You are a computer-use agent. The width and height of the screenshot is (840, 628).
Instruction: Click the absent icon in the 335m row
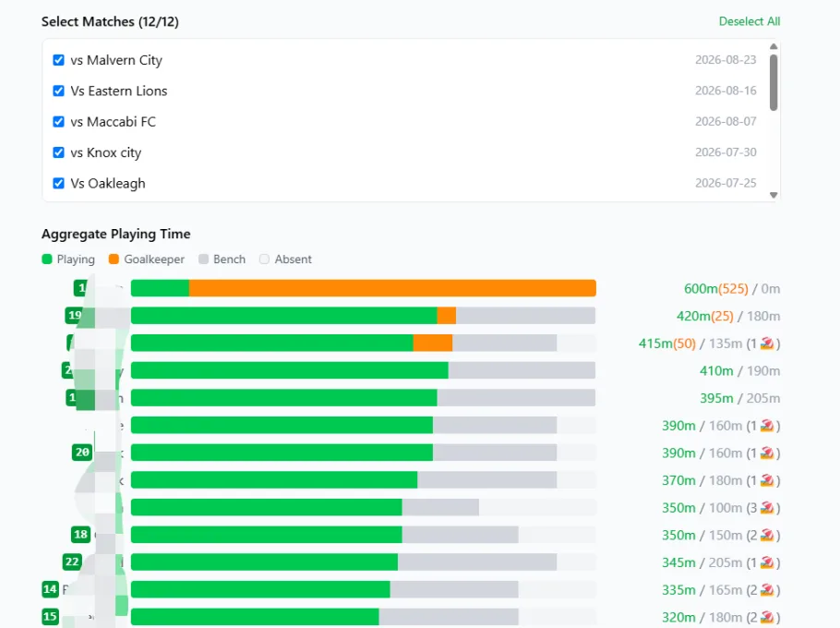coord(766,590)
